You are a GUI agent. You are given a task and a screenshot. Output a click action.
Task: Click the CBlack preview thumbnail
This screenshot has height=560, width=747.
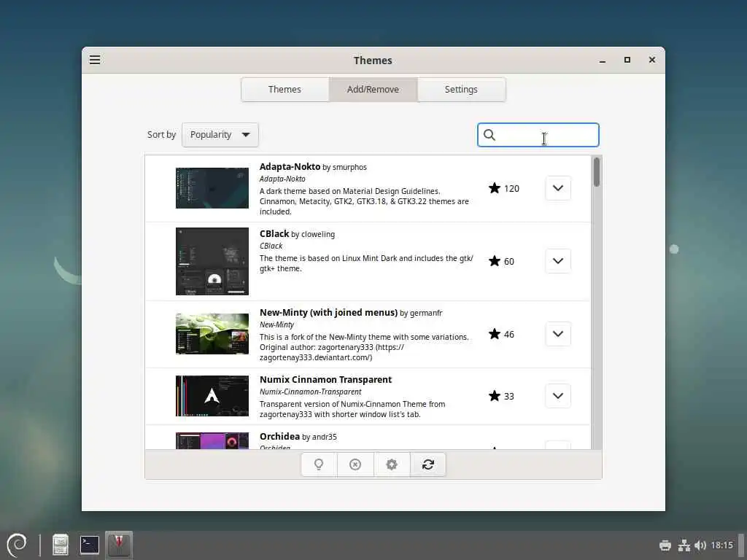[212, 262]
